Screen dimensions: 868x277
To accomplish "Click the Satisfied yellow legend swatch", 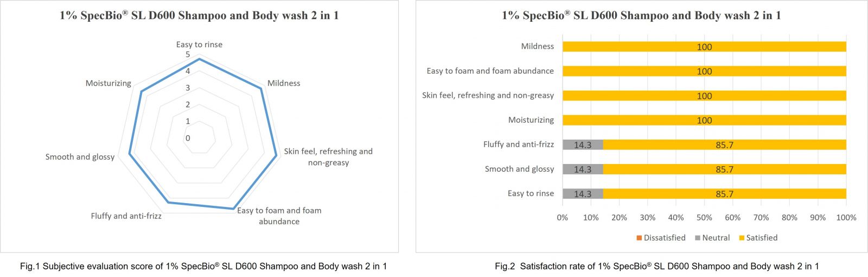I will click(742, 238).
